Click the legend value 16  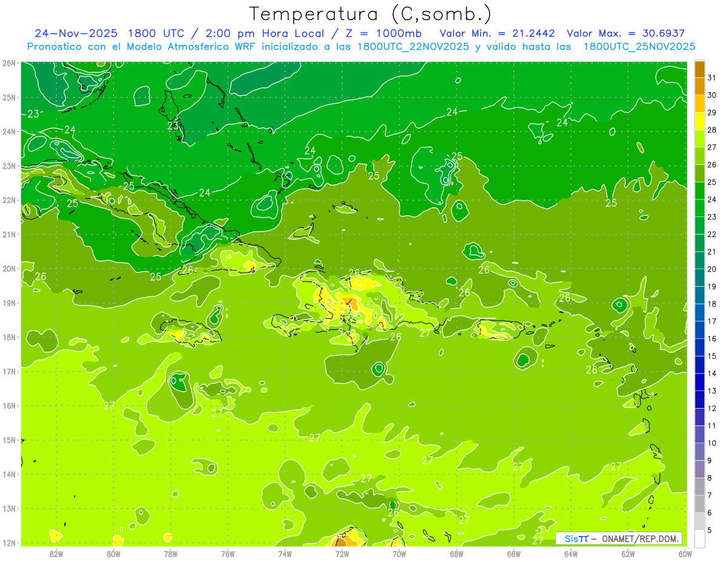coord(712,338)
